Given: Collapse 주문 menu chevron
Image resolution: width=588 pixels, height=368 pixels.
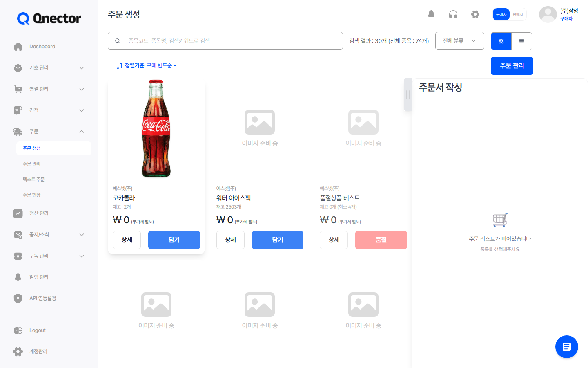Looking at the screenshot, I should click(82, 132).
